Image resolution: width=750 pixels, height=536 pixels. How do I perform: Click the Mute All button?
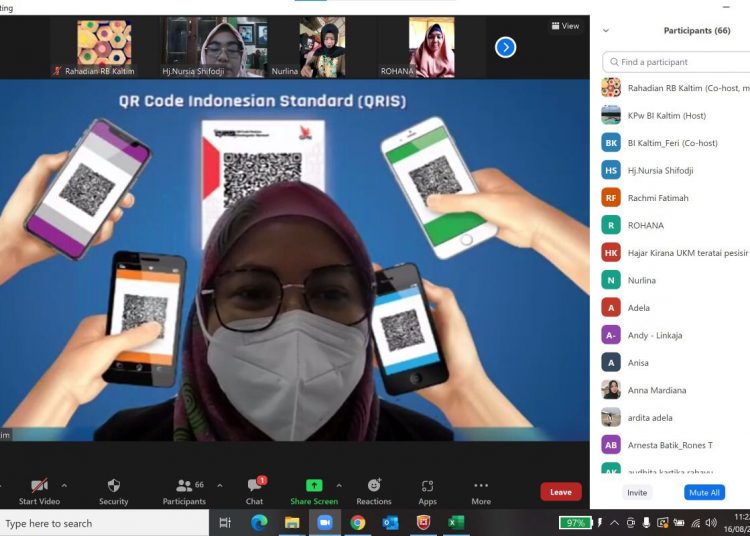(704, 492)
